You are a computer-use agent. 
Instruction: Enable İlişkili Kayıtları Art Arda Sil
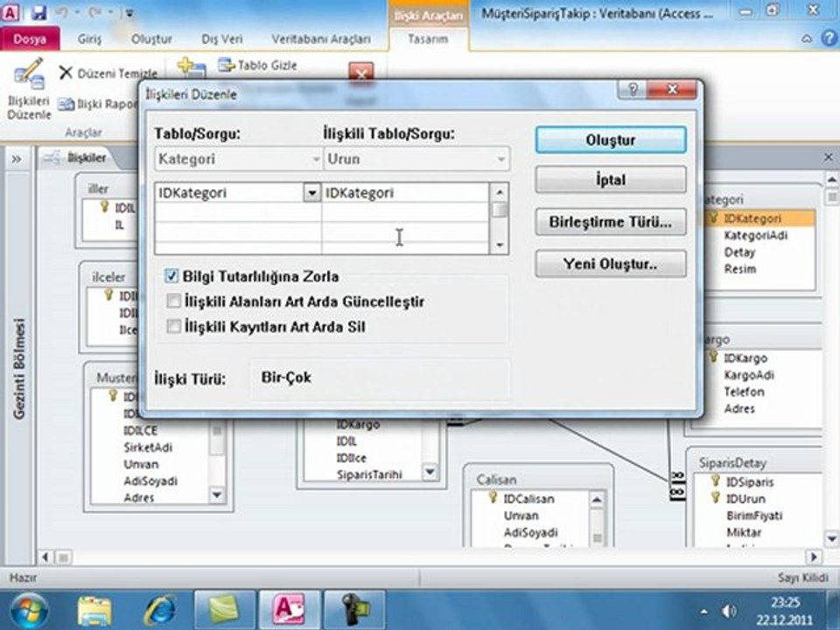pos(173,326)
